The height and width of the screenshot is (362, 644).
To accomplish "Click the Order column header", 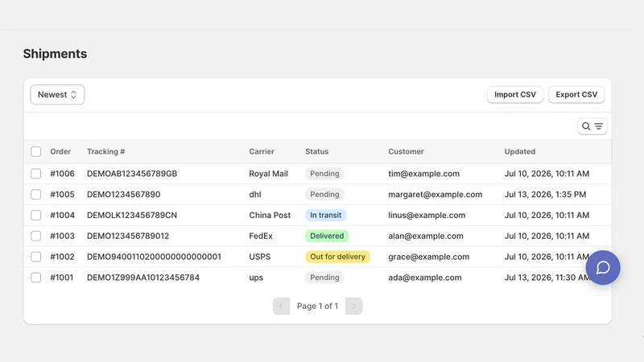I will point(60,151).
